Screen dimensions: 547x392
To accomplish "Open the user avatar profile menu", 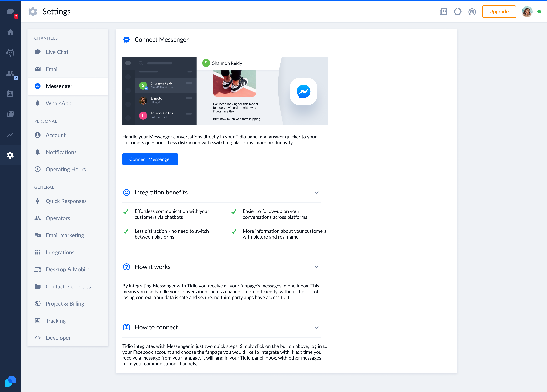I will (x=527, y=12).
